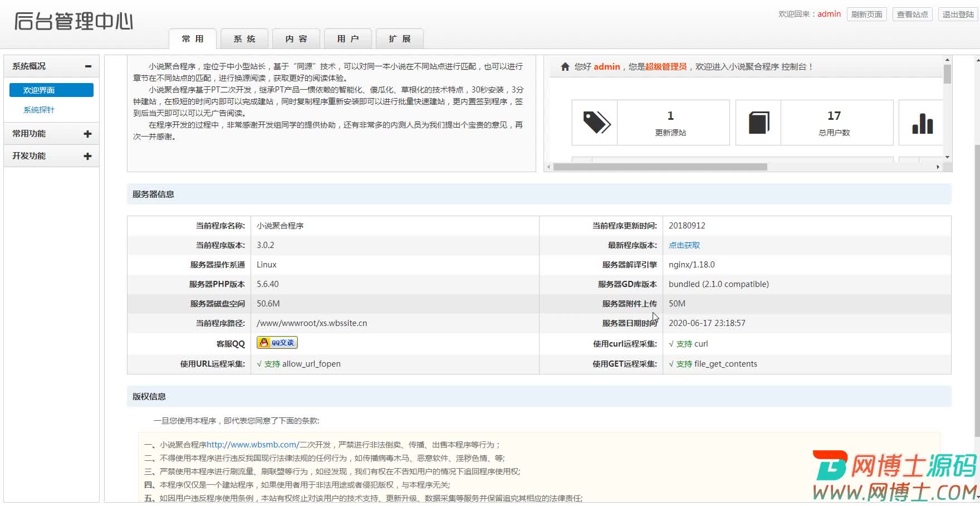
Task: Click the 后台管理中心 logo title
Action: (x=73, y=21)
